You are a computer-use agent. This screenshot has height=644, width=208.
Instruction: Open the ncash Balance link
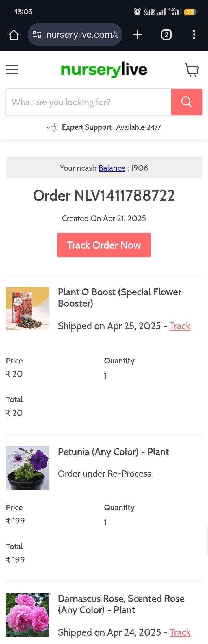[112, 168]
